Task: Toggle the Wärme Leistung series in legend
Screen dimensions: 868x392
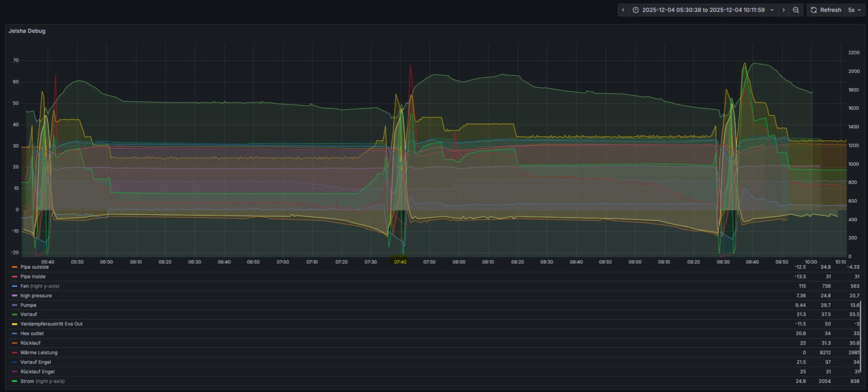Action: pyautogui.click(x=39, y=353)
